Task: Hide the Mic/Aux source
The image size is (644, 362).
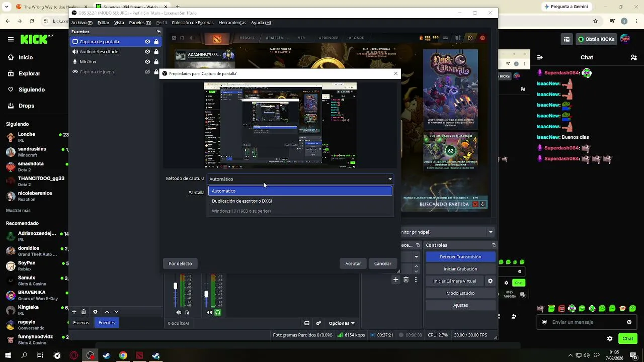Action: point(147,62)
